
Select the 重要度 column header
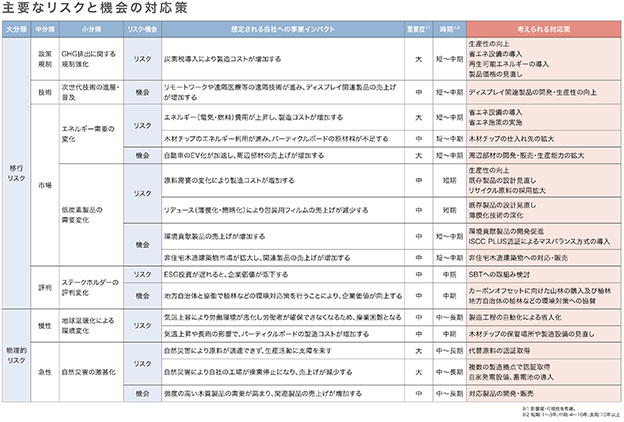[x=419, y=29]
